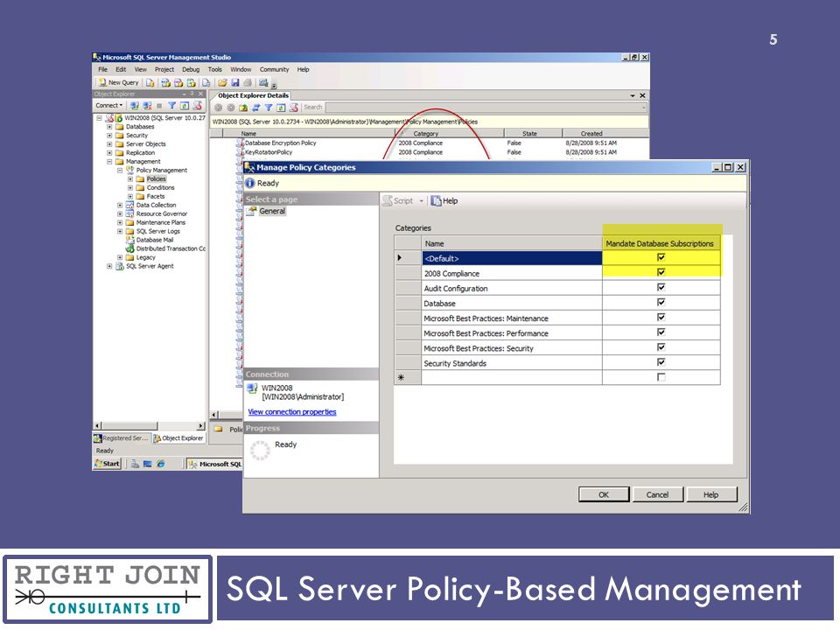Open the Tools menu
The height and width of the screenshot is (630, 840).
[215, 70]
